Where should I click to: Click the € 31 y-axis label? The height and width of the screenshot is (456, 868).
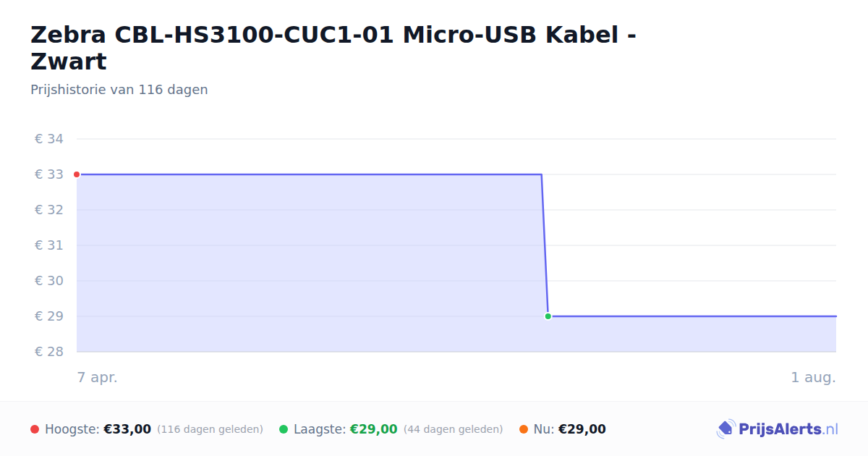coord(49,245)
